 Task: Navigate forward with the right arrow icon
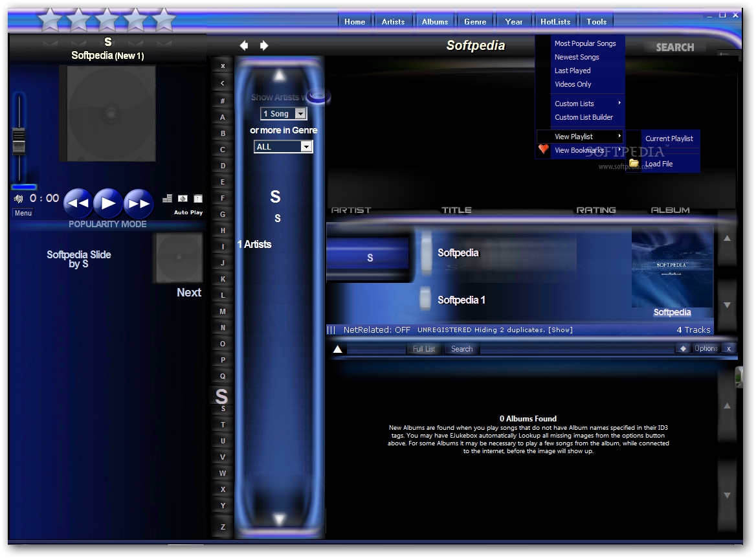(263, 45)
